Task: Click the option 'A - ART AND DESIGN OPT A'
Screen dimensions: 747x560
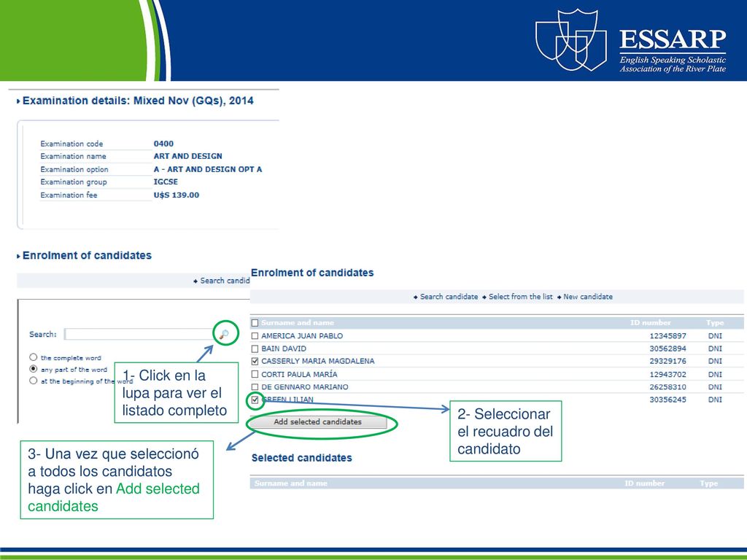Action: click(x=208, y=169)
